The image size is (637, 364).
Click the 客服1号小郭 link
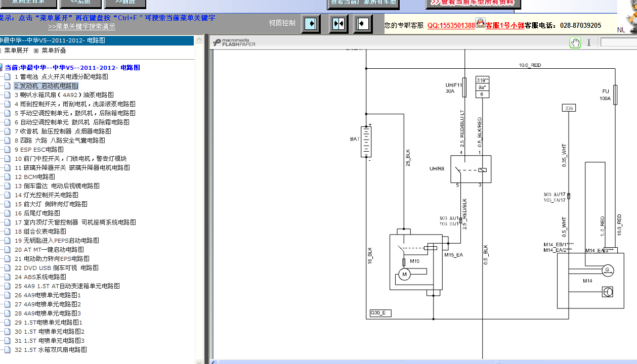505,25
